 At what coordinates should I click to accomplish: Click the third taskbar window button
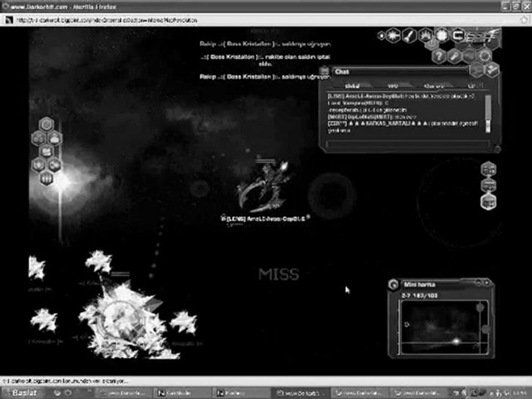[x=241, y=393]
